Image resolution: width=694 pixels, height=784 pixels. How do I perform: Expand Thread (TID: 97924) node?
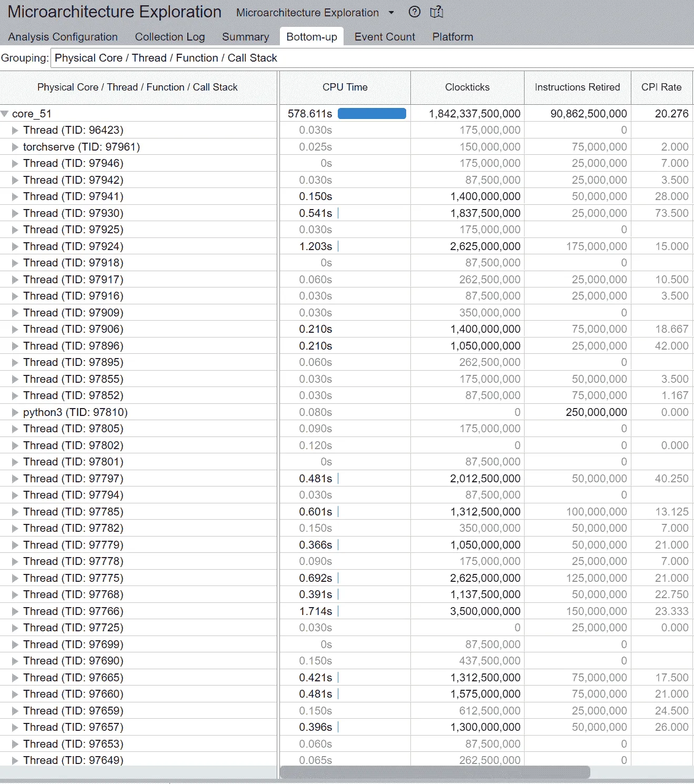click(x=15, y=246)
